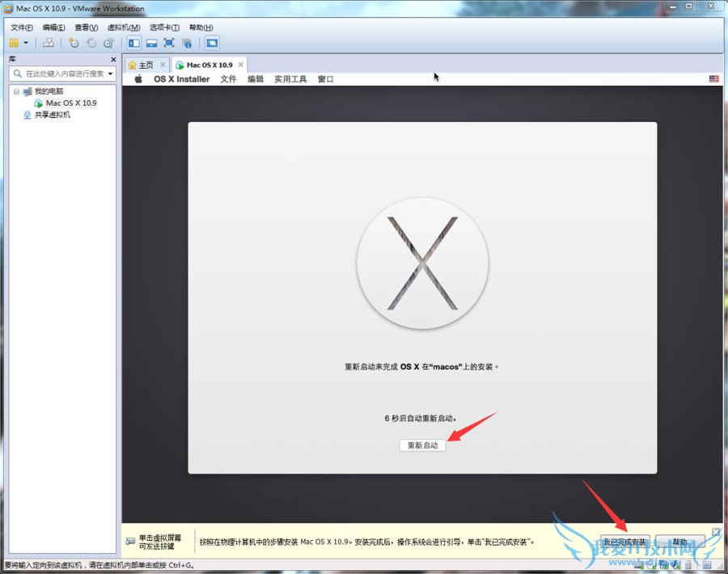Click the keyboard icon in hint bar

tap(130, 541)
